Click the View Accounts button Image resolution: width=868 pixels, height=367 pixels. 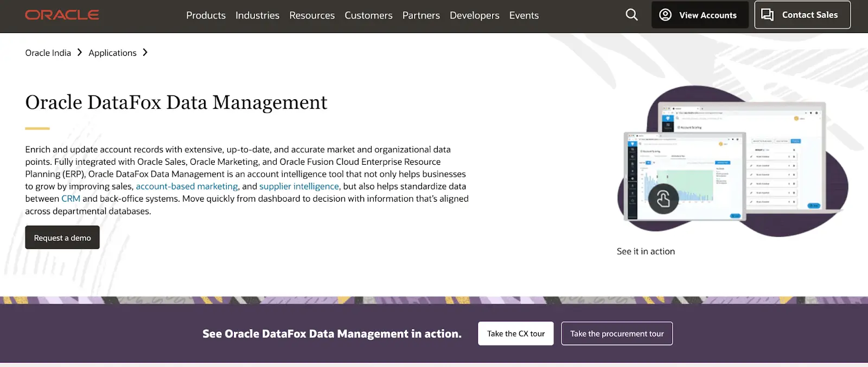700,15
